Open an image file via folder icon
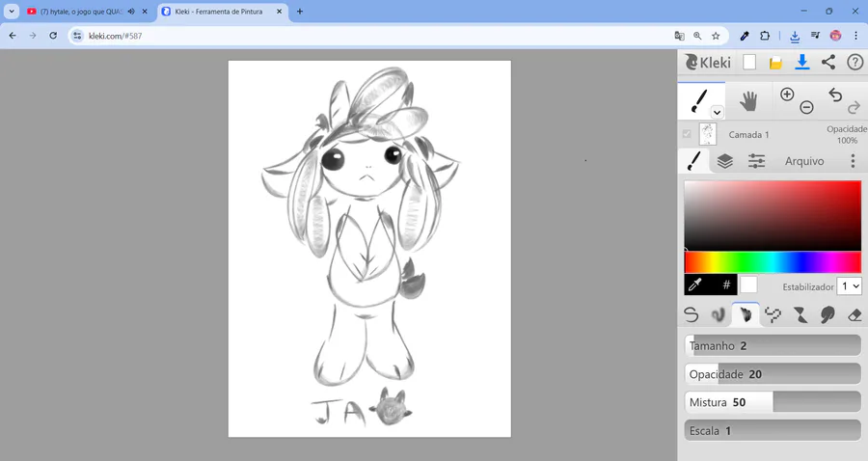This screenshot has height=461, width=868. coord(775,63)
